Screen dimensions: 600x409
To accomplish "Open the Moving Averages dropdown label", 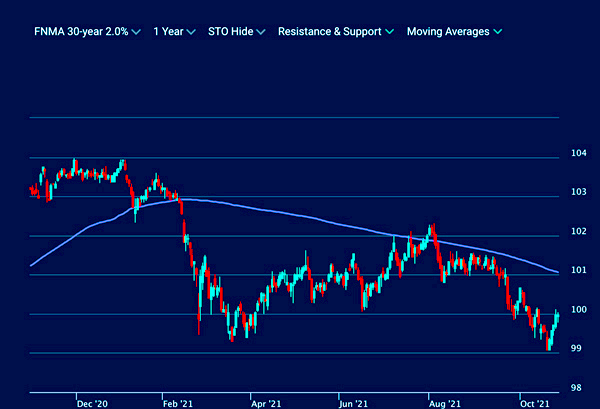I will pos(448,32).
